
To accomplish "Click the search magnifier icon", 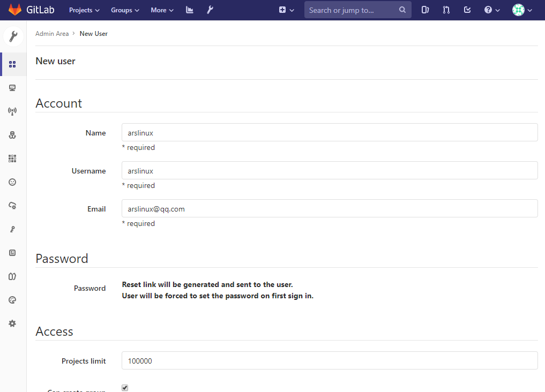I will (402, 10).
